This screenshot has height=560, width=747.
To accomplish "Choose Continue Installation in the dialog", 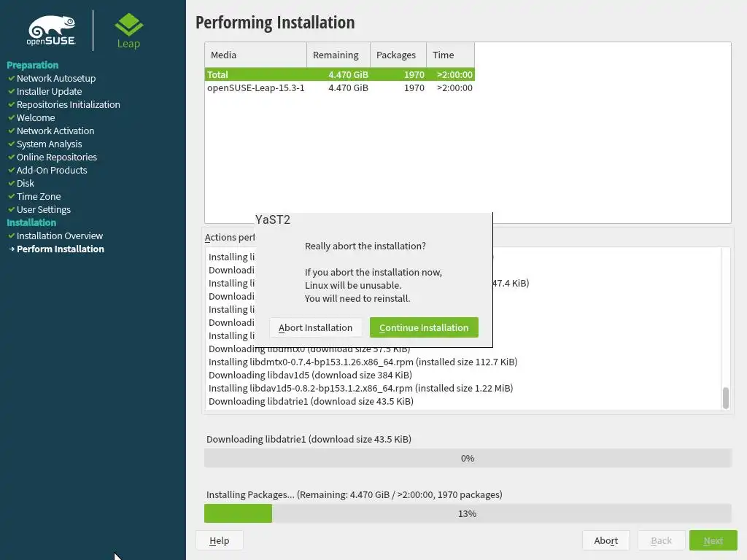I will (424, 327).
